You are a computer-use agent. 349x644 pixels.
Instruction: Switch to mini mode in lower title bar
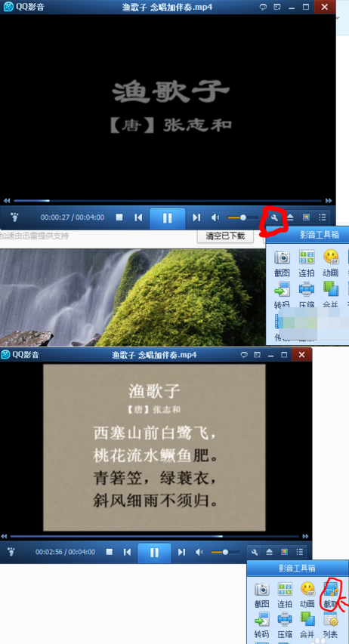tap(258, 354)
